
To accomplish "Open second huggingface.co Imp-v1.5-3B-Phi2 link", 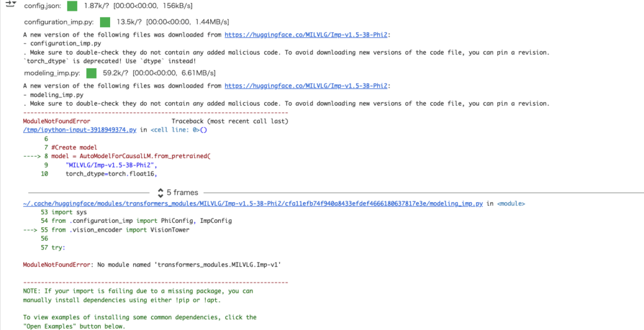I will [306, 86].
